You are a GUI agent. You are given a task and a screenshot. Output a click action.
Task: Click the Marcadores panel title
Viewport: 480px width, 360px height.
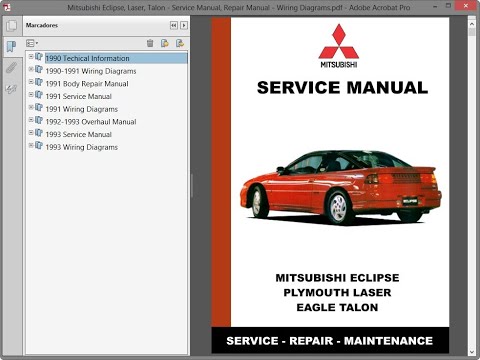coord(42,25)
